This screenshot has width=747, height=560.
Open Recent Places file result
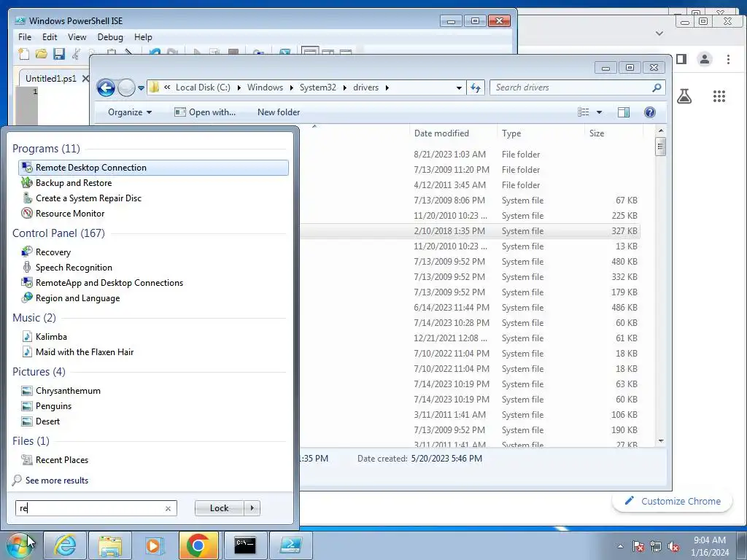61,459
